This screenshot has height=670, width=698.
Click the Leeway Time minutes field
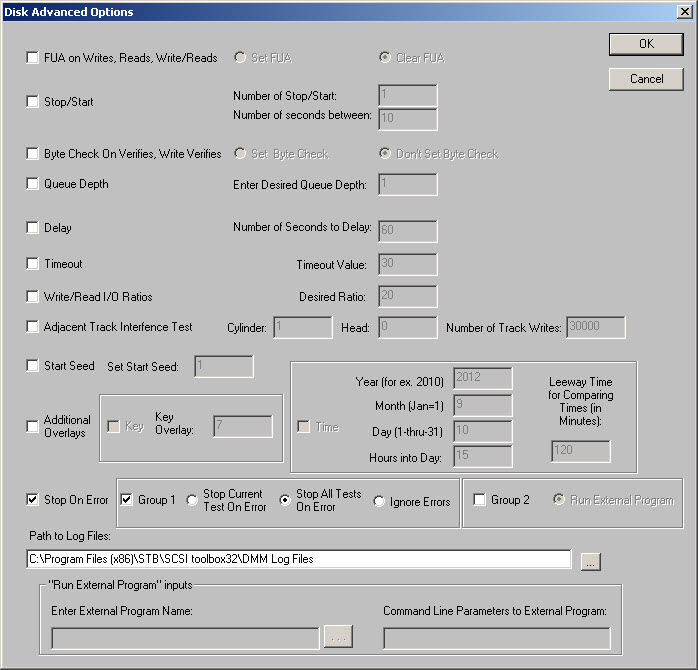[x=580, y=451]
